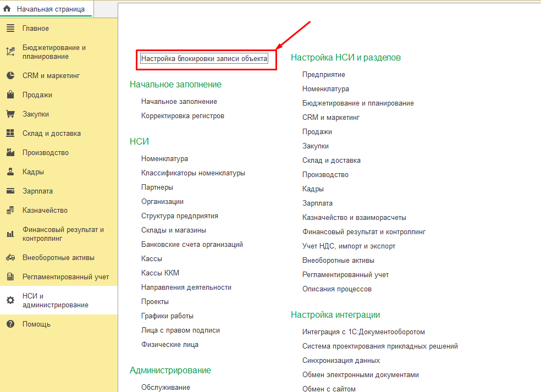Open Лица с правом подписи
541x392 pixels.
[x=180, y=330]
